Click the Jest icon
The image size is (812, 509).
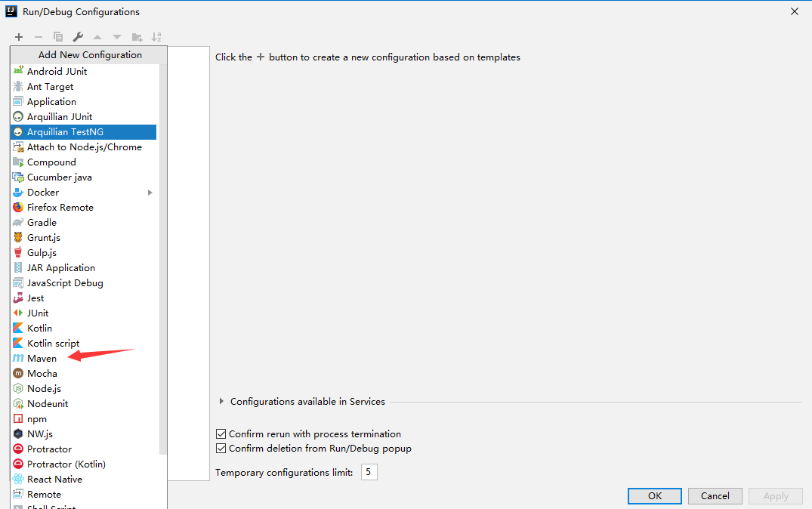(18, 298)
